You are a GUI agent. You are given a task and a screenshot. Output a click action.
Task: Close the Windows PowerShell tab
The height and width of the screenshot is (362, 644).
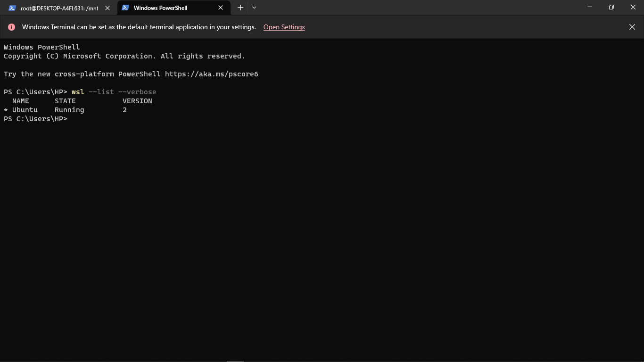pos(220,8)
